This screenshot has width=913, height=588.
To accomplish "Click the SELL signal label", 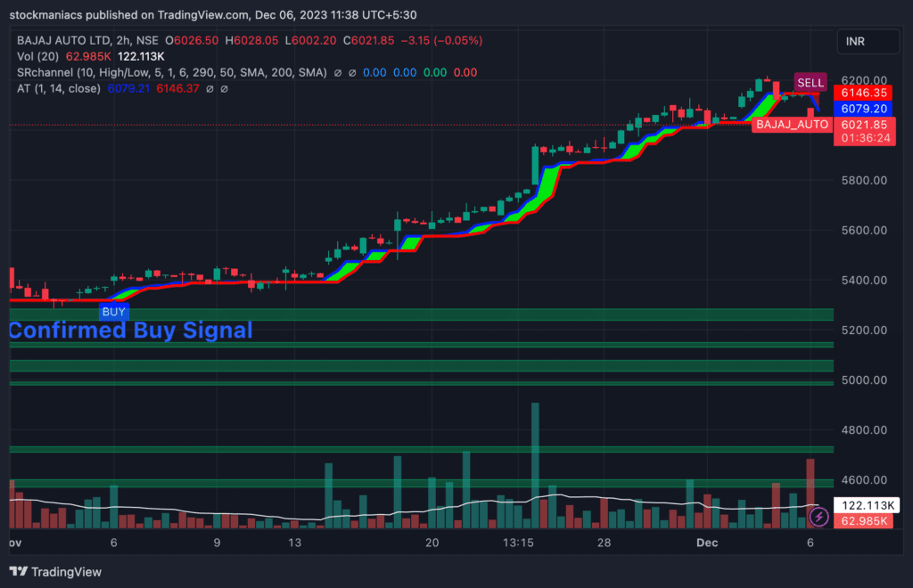I will tap(810, 83).
